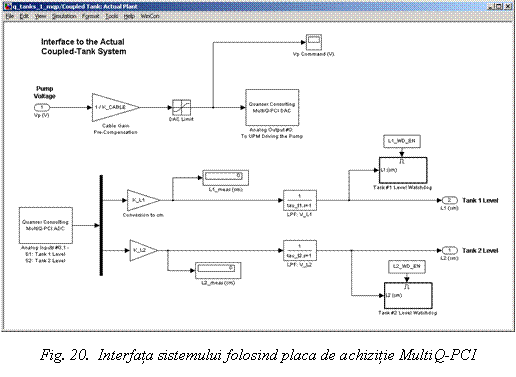Select the DAC Limit saturation block
516x377 pixels.
coord(181,107)
